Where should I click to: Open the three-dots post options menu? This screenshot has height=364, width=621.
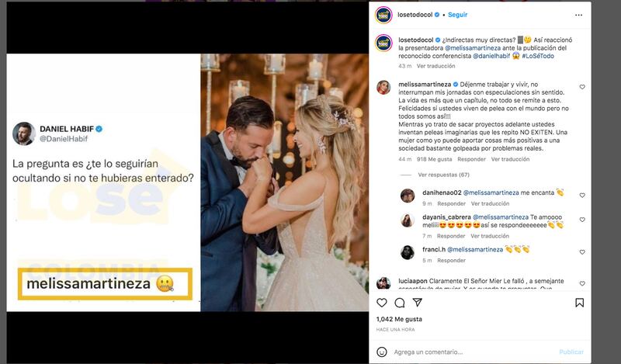(578, 15)
